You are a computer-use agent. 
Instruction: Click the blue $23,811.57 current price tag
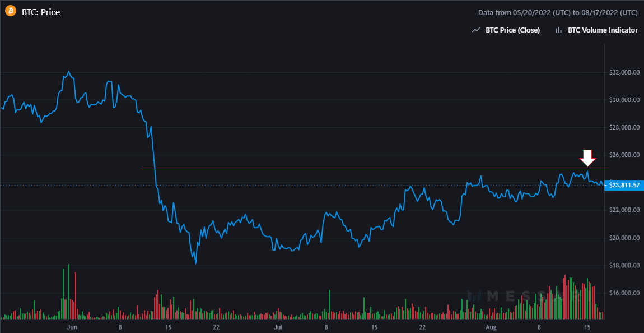[x=624, y=185]
